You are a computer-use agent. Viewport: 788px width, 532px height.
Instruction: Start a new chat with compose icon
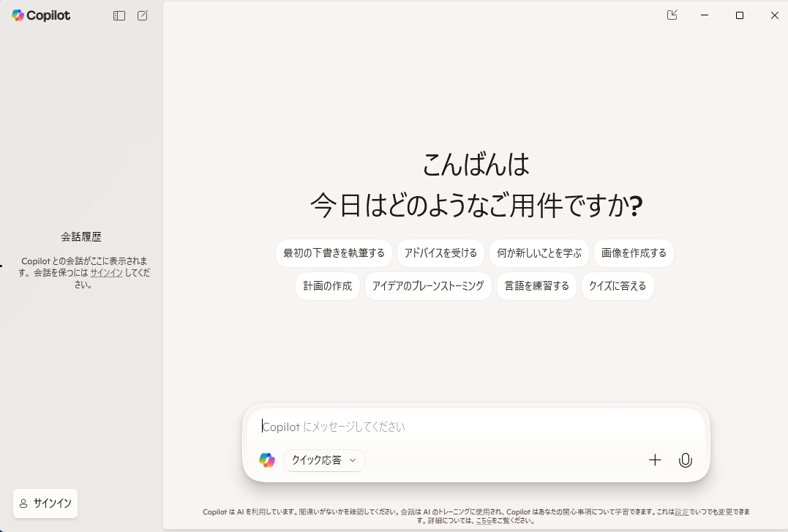point(143,15)
